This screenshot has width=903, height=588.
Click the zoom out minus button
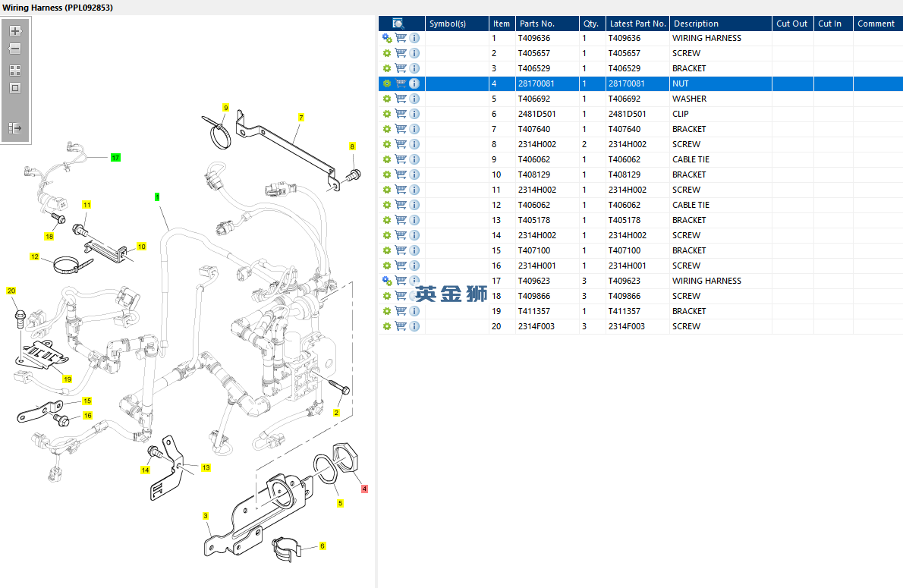point(15,49)
